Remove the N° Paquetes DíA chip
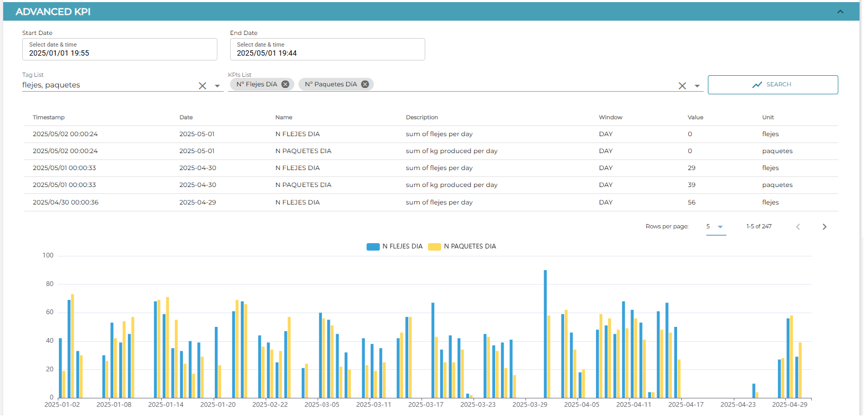 (x=365, y=84)
